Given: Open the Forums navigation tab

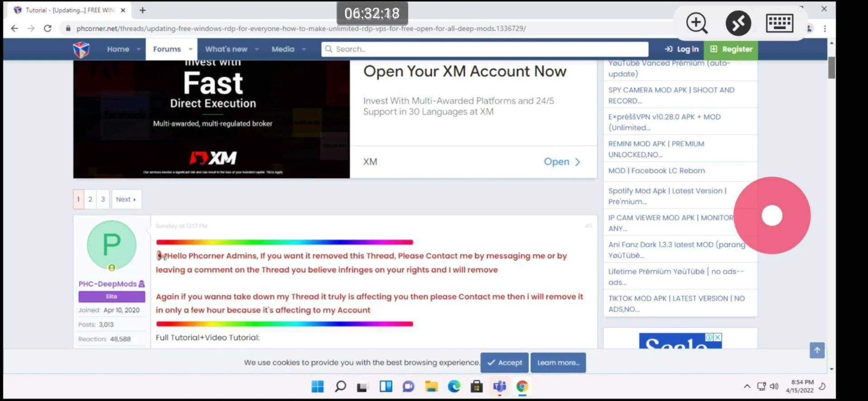Looking at the screenshot, I should 167,49.
